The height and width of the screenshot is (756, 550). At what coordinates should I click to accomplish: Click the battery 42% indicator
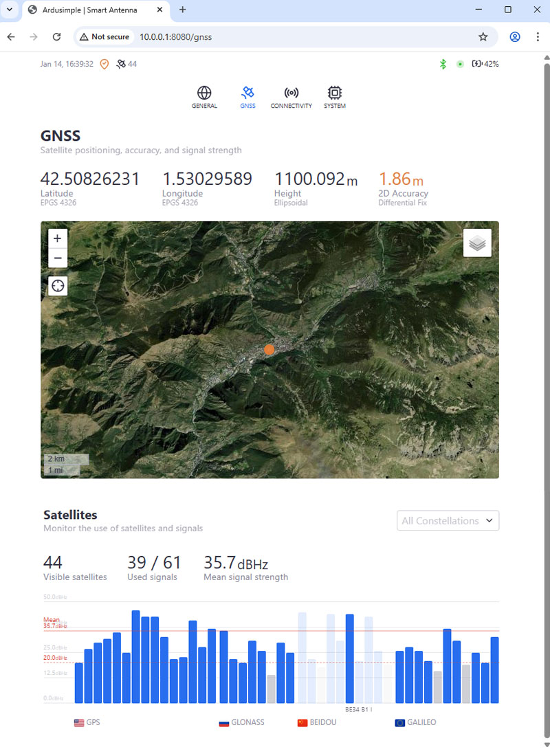coord(485,64)
